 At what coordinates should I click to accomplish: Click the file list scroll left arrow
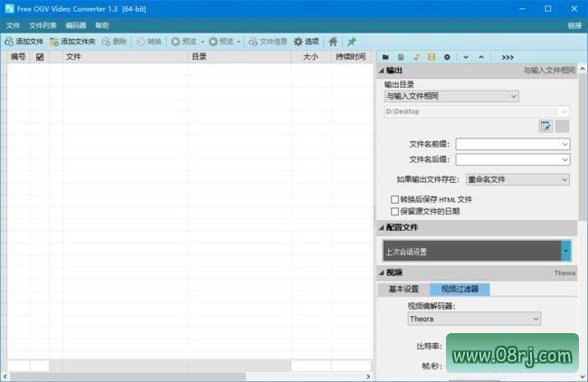pyautogui.click(x=5, y=377)
